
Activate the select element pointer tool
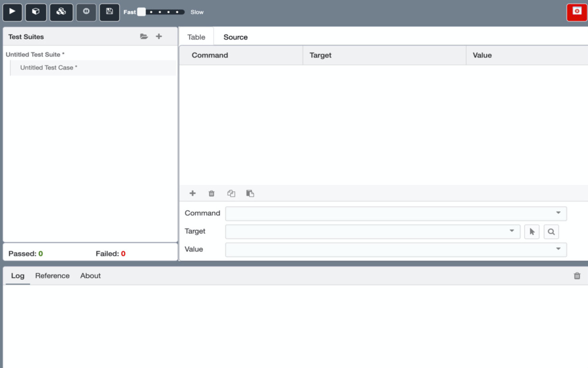click(531, 231)
